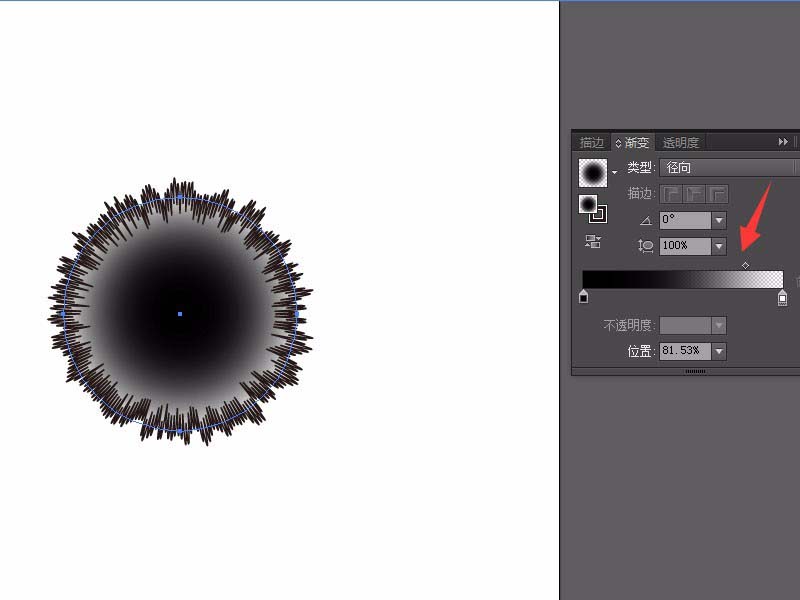Click the left anchor point of circle
800x600 pixels.
[63, 314]
